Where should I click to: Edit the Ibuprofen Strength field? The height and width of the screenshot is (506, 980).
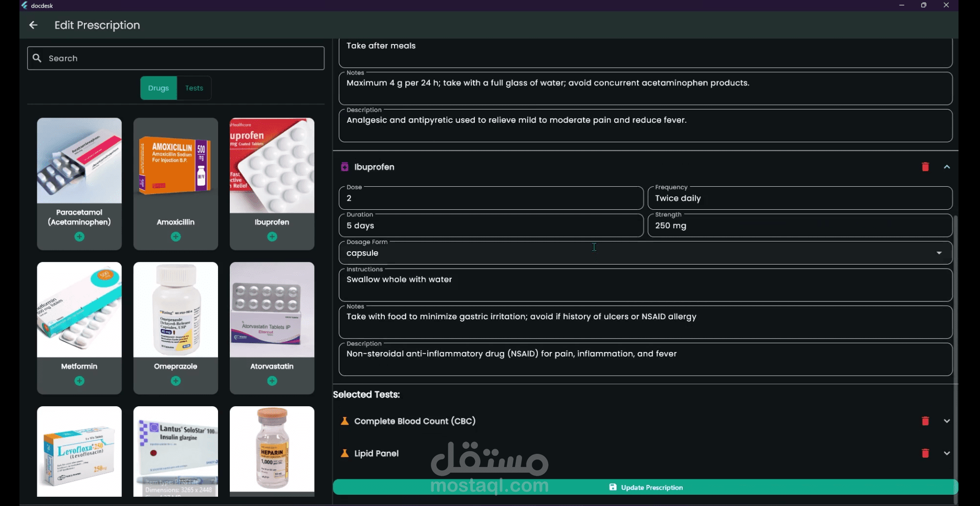(x=800, y=225)
